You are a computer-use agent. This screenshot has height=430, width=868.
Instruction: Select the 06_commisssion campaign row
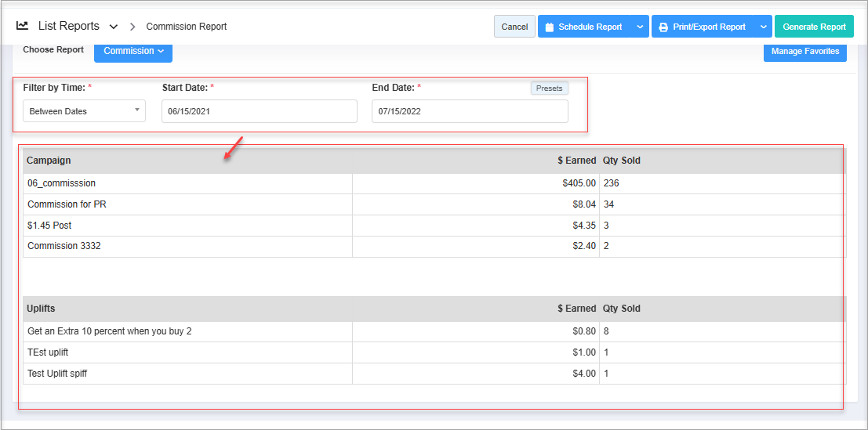[61, 183]
